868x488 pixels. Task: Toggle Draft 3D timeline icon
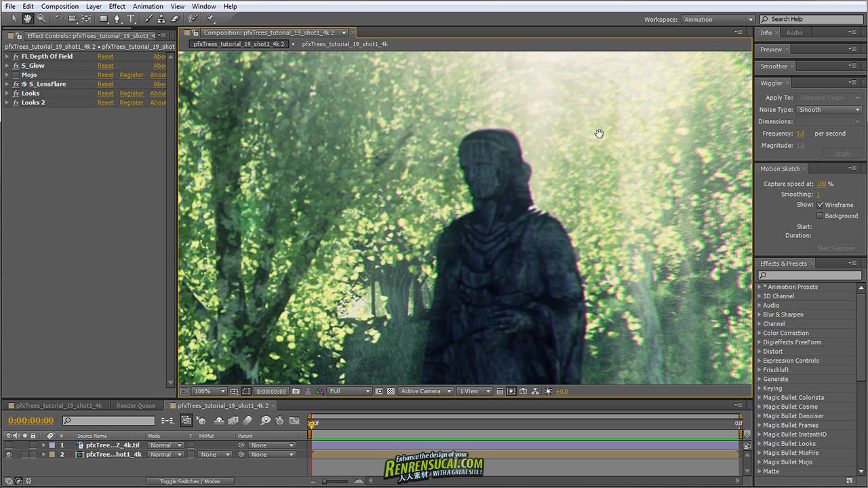pyautogui.click(x=200, y=421)
